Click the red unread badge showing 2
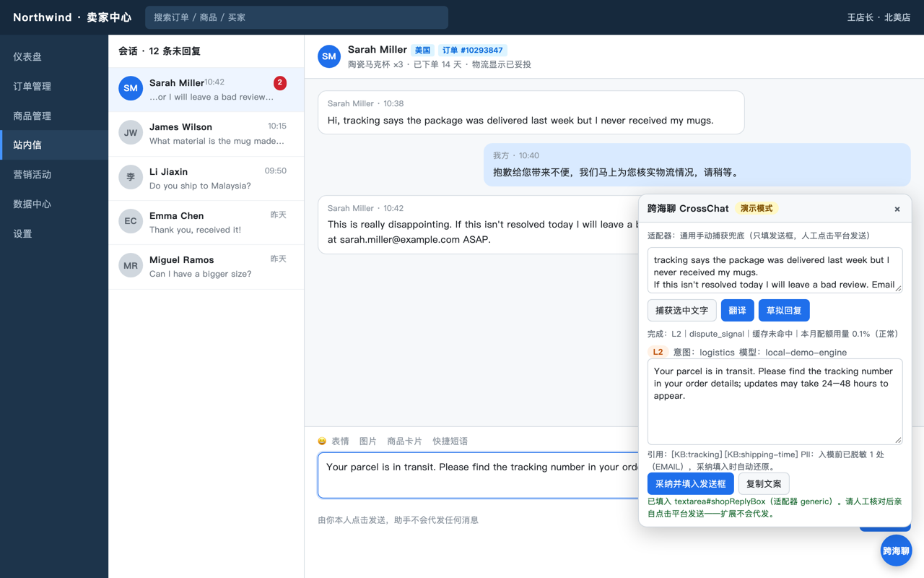The image size is (924, 578). click(280, 83)
